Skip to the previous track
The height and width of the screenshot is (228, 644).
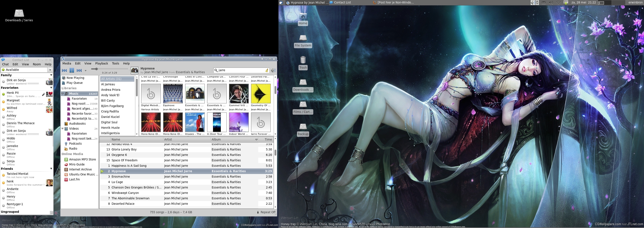[64, 71]
